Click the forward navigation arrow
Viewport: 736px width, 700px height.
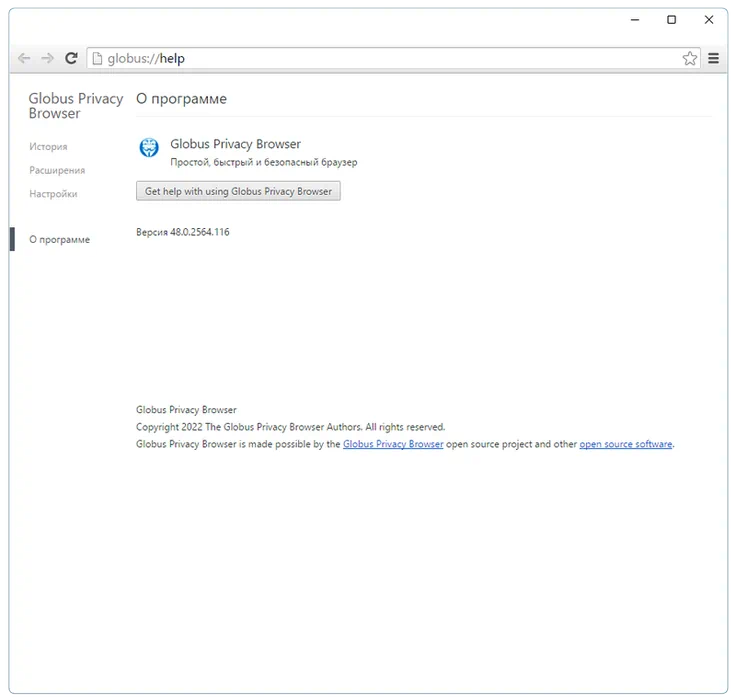47,58
